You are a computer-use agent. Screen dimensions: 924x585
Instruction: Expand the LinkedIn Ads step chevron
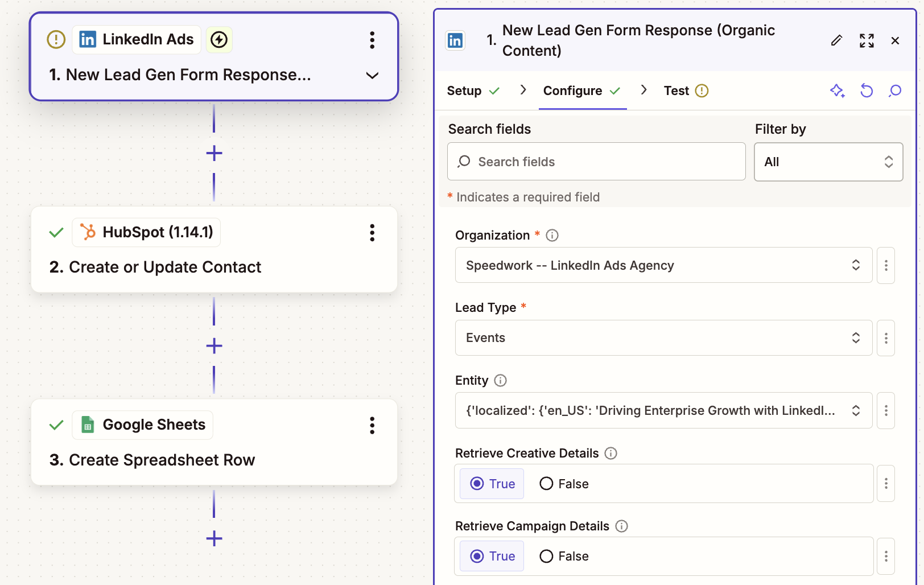(x=372, y=75)
